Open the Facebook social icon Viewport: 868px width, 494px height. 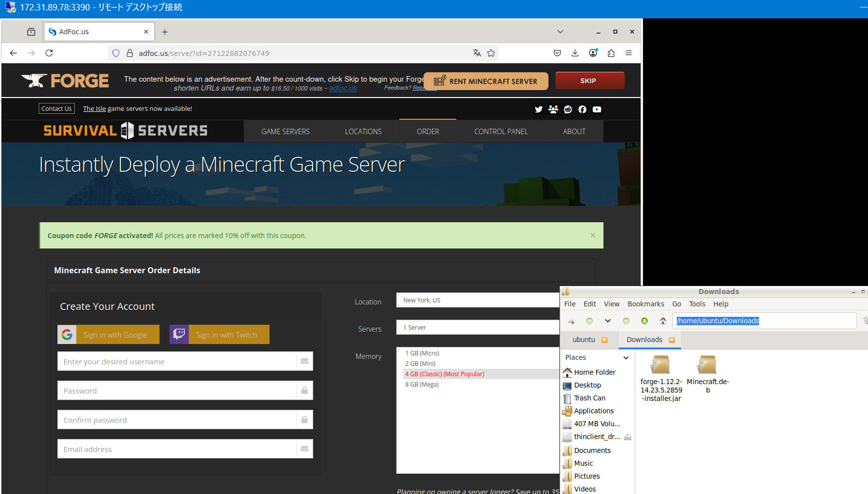pyautogui.click(x=582, y=109)
